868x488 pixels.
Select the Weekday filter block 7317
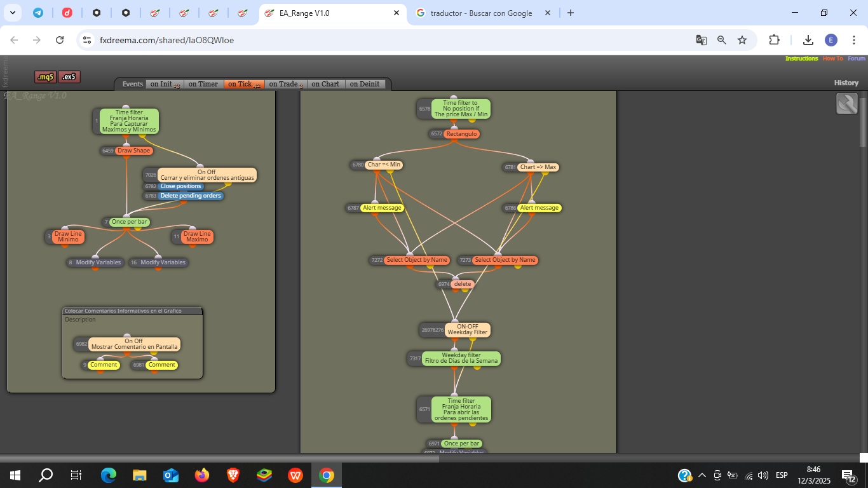(x=461, y=358)
